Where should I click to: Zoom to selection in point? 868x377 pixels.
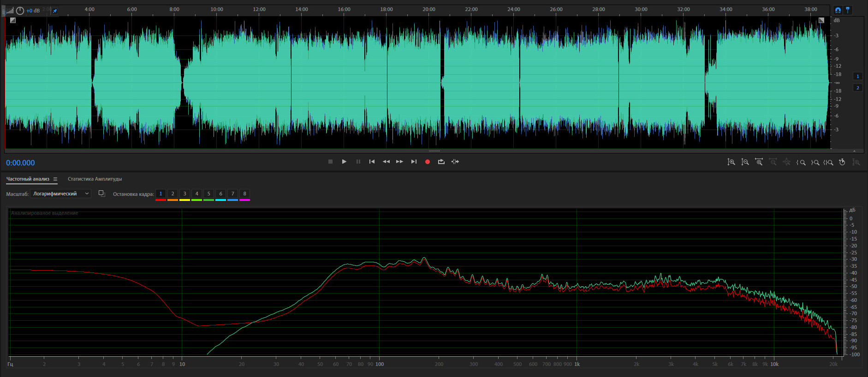click(x=801, y=162)
